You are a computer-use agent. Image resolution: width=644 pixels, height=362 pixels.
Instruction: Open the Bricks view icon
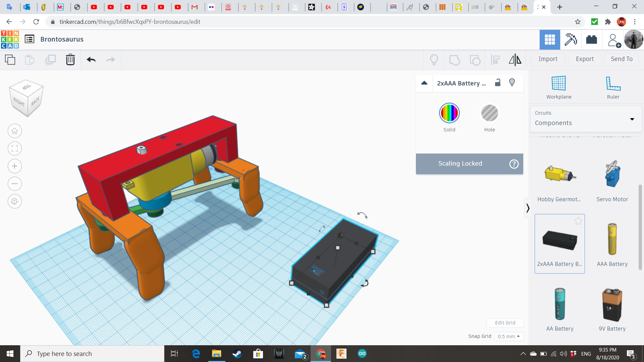(x=591, y=40)
